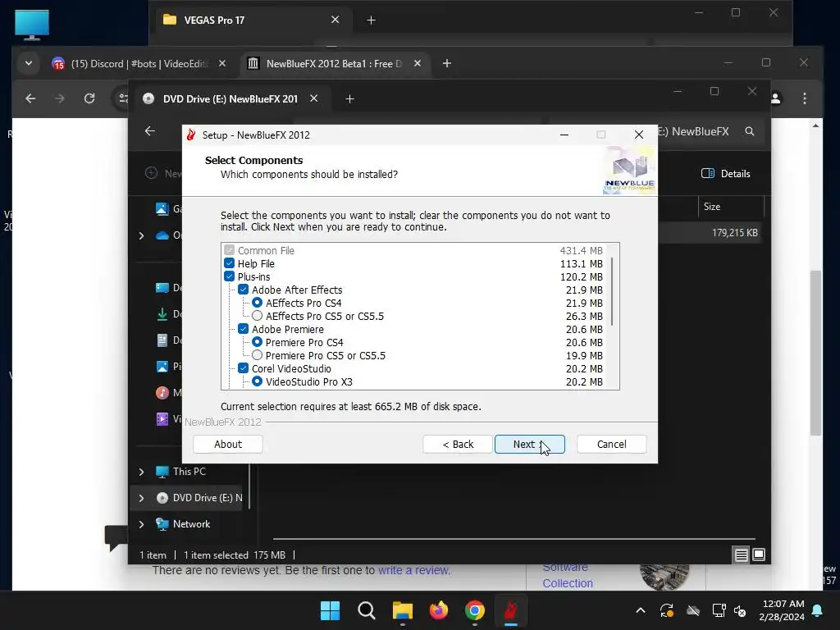Select Premiere Pro CS5 or CS5.5 option
Image resolution: width=840 pixels, height=630 pixels.
[257, 355]
